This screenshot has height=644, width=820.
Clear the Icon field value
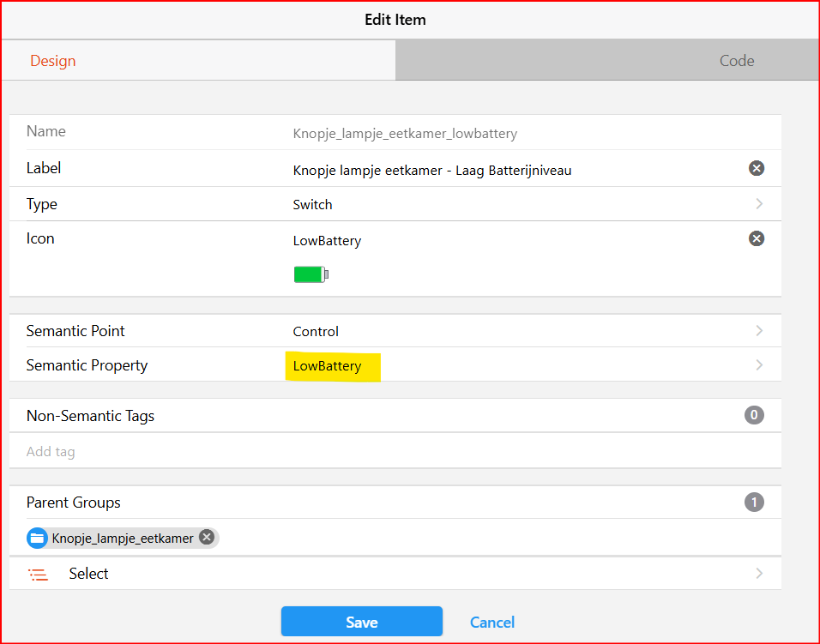pyautogui.click(x=757, y=238)
